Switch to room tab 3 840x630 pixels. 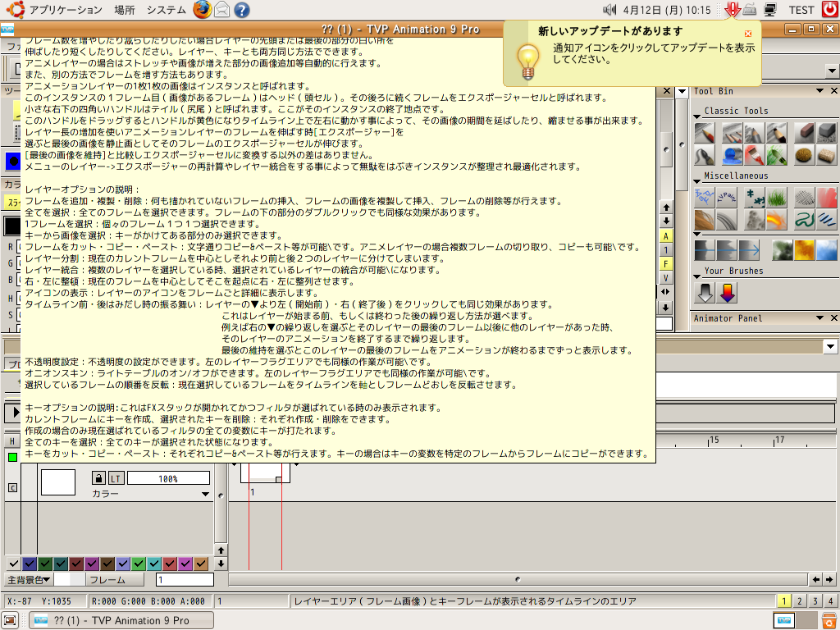tap(815, 601)
